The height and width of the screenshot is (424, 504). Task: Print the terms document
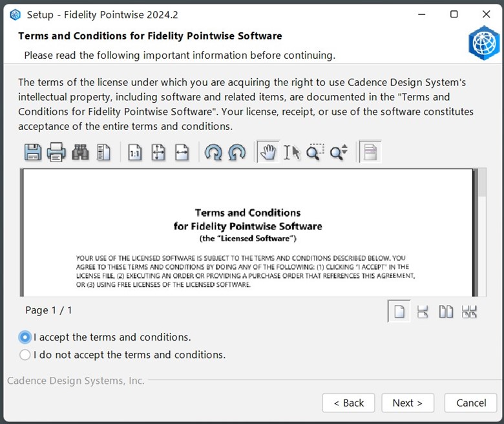[56, 152]
